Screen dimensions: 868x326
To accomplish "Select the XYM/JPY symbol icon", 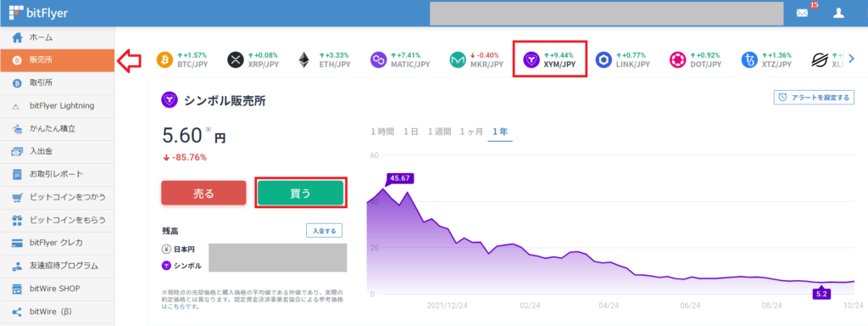I will [531, 59].
